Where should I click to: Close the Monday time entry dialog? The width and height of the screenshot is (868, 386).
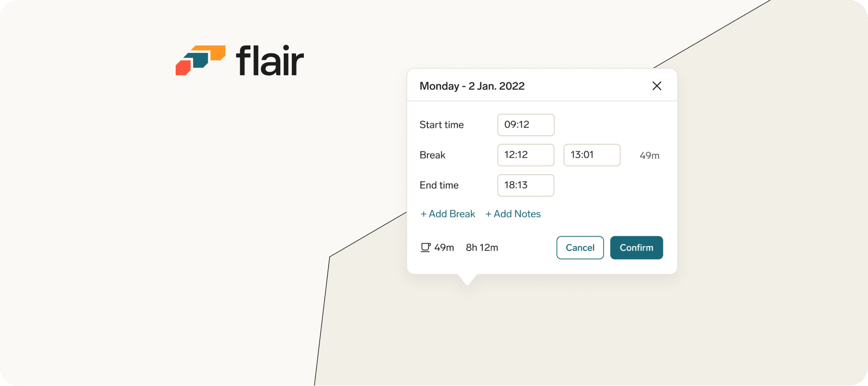coord(657,86)
